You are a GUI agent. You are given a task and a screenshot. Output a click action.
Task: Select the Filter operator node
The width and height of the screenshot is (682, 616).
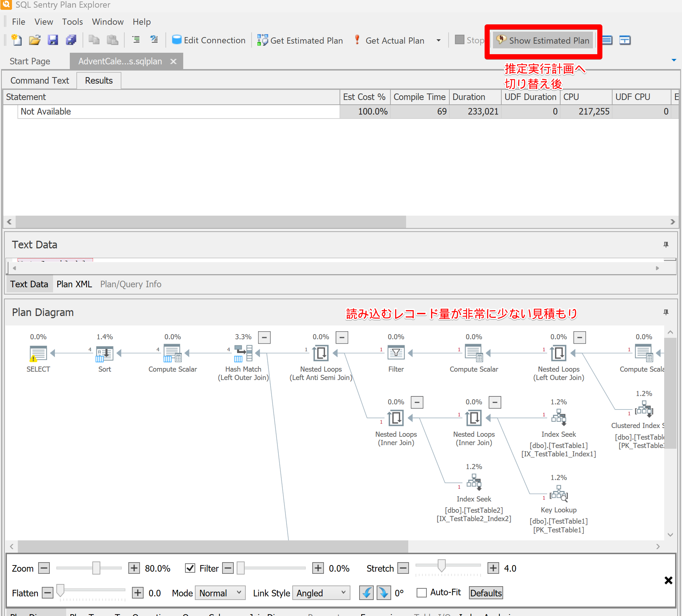click(396, 353)
